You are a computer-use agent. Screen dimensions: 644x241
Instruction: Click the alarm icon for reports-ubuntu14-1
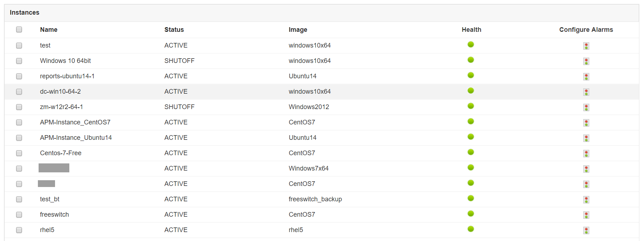[x=586, y=77]
